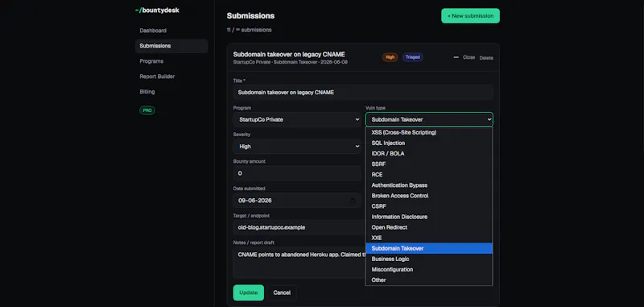Pick IDOR / BOLA from list
Image resolution: width=644 pixels, height=307 pixels.
click(429, 153)
